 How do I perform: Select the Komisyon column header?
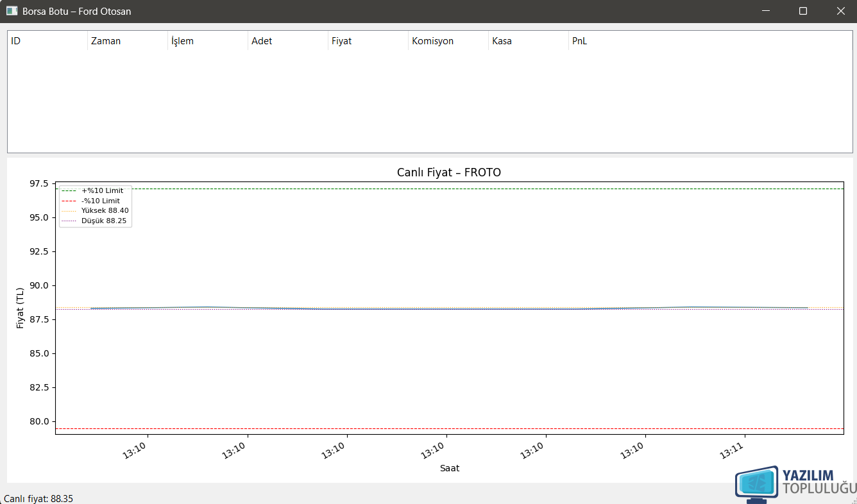(448, 41)
